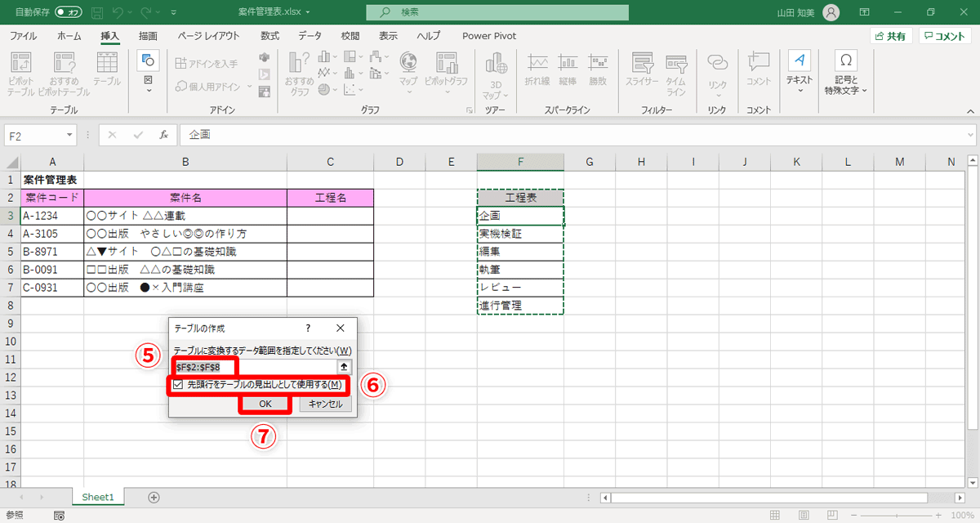Switch to the ホーム tab
The image size is (980, 523).
69,36
